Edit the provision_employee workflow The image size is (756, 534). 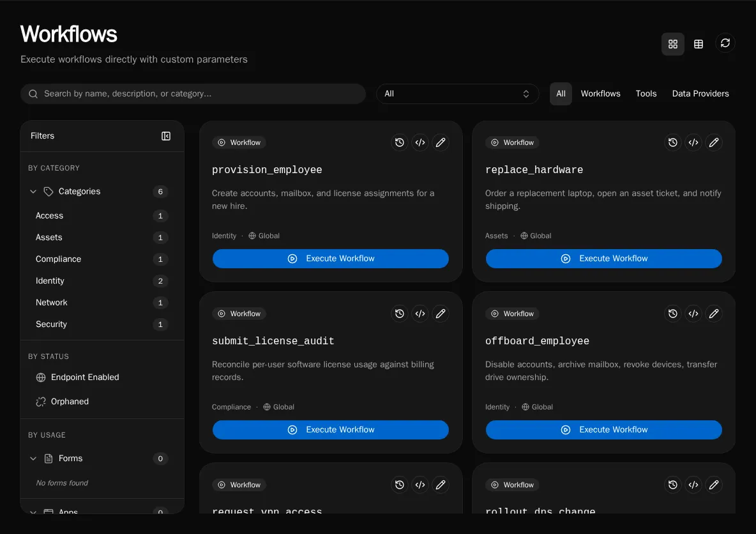[441, 142]
